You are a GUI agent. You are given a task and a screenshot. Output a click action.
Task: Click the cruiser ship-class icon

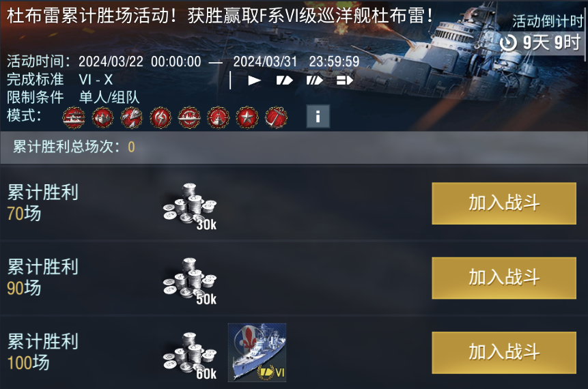[x=284, y=81]
